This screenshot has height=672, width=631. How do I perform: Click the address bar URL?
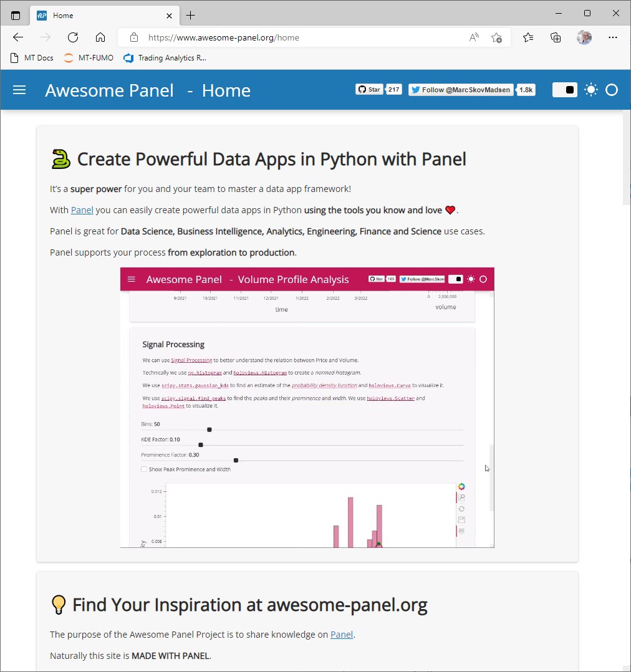tap(224, 37)
